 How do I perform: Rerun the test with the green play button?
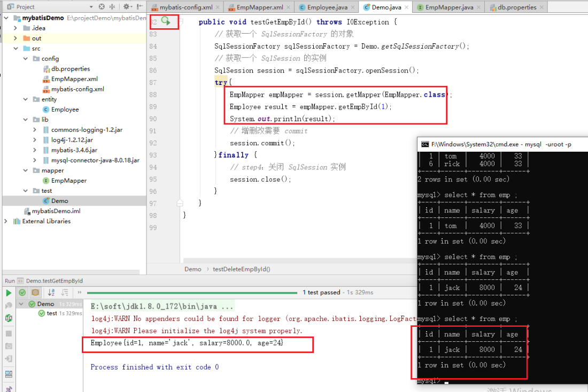(8, 293)
